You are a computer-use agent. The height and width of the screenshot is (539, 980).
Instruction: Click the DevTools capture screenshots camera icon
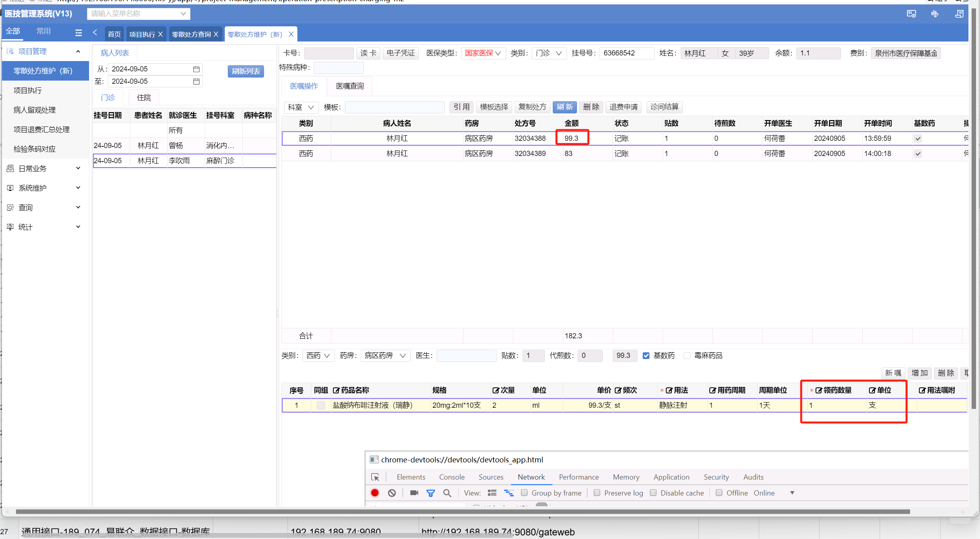(414, 493)
